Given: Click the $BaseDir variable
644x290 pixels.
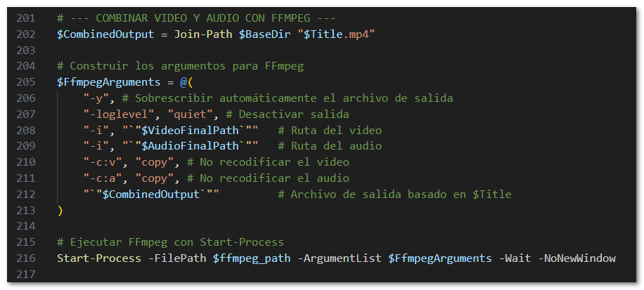Looking at the screenshot, I should 268,34.
